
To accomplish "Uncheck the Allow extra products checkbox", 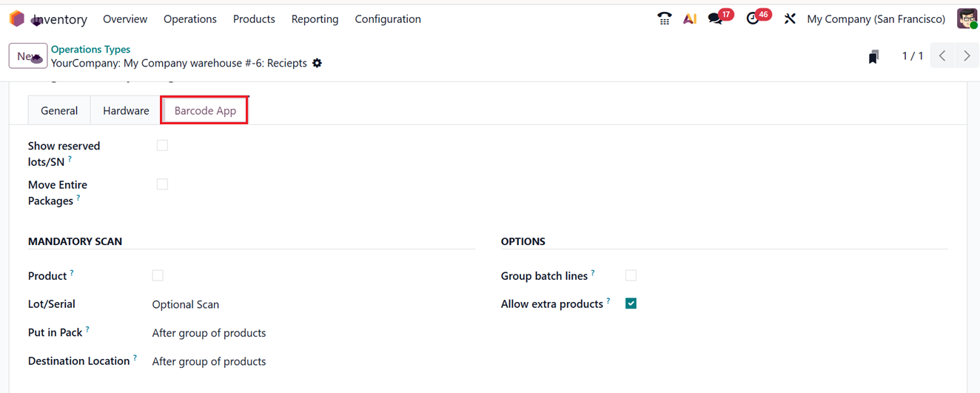I will 631,303.
